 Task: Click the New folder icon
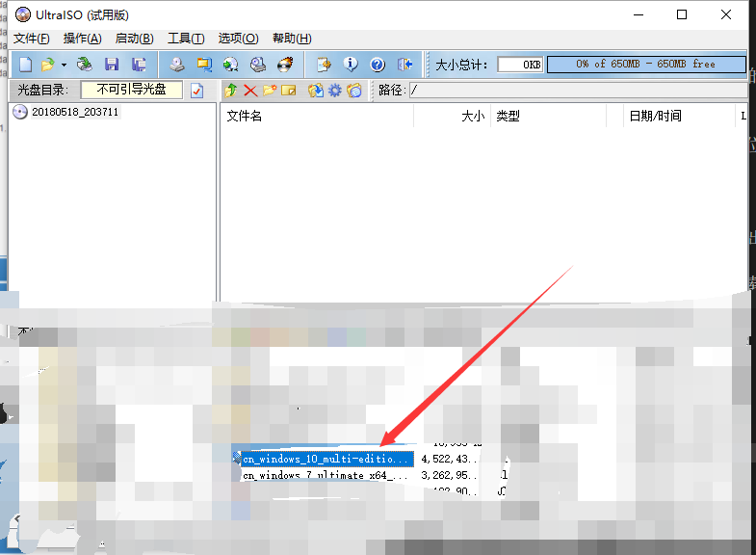[269, 91]
